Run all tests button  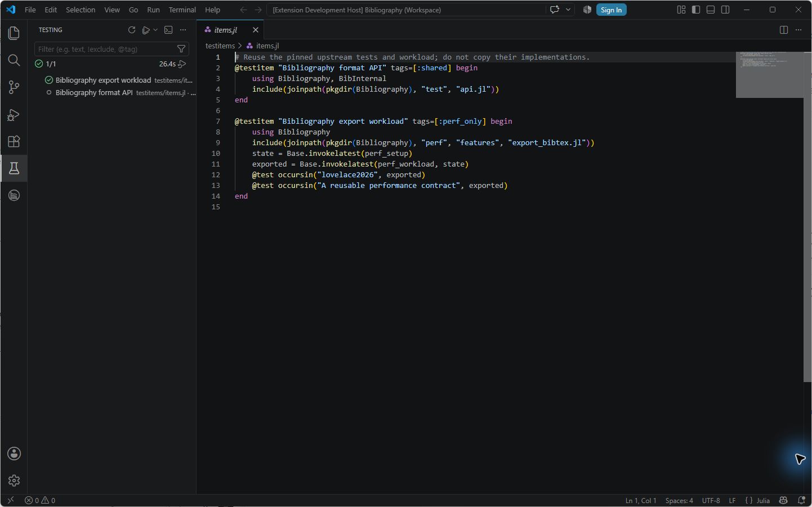tap(146, 30)
